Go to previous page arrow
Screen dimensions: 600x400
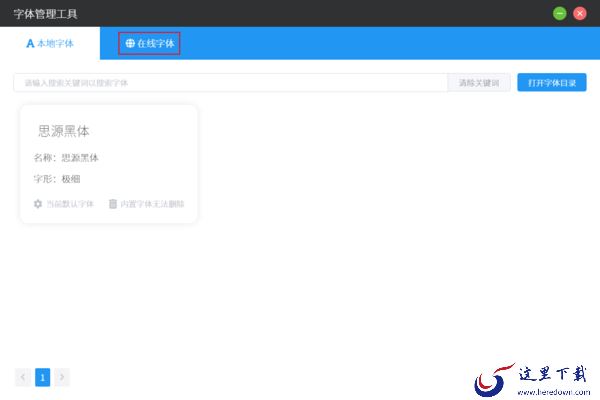(x=23, y=377)
